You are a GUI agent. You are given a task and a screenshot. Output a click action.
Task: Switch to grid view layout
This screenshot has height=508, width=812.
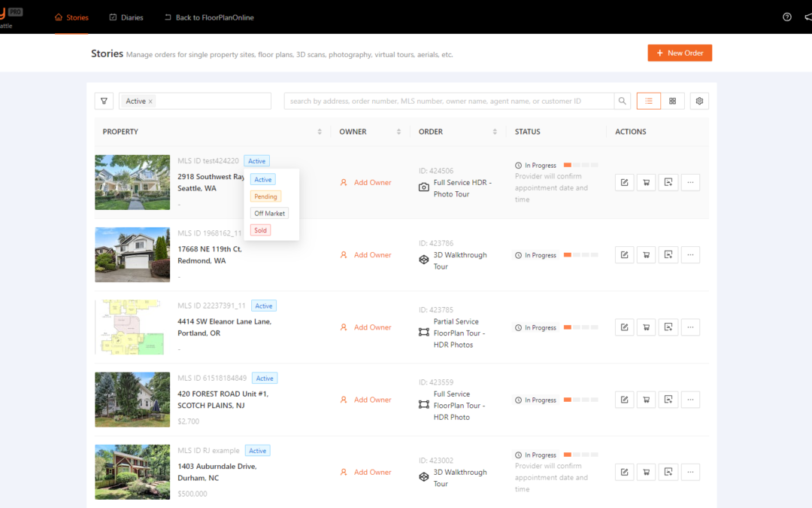tap(671, 100)
